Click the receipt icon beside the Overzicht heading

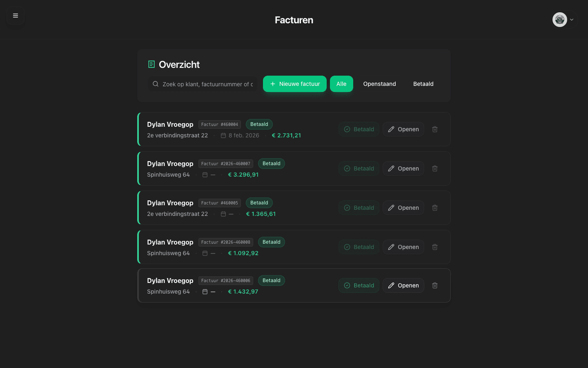coord(151,64)
